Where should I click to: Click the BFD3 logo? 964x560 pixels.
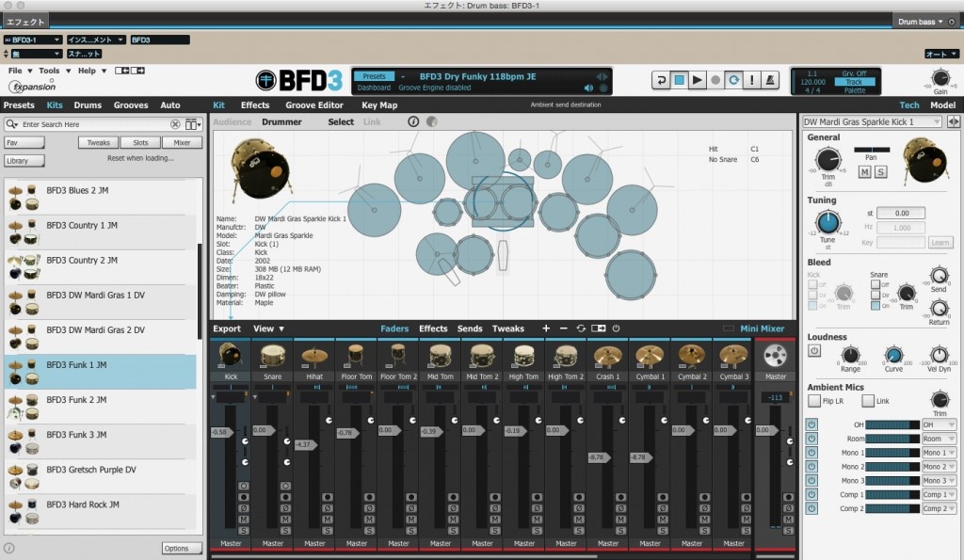point(299,81)
